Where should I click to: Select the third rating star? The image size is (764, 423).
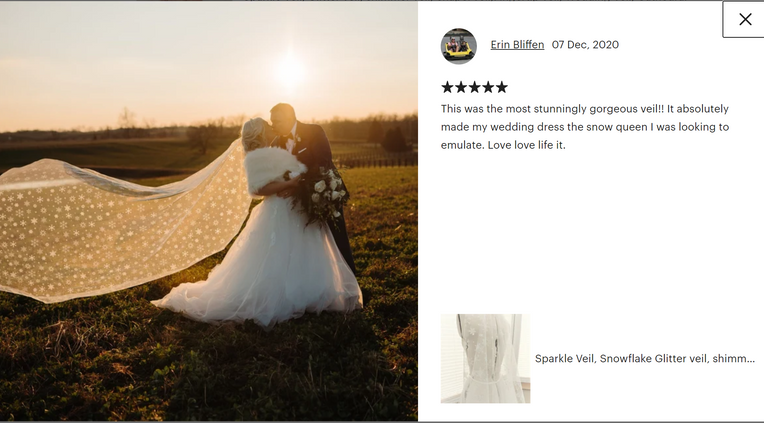click(475, 87)
